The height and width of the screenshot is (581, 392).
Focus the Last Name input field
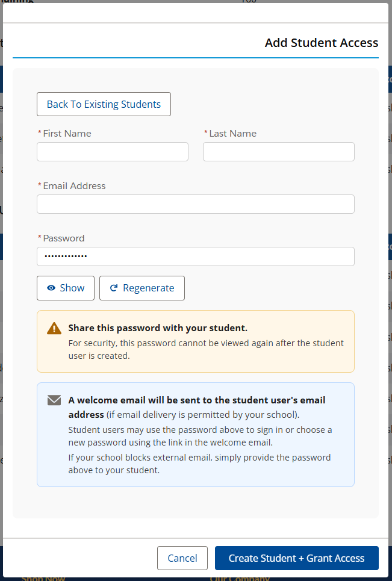coord(279,152)
